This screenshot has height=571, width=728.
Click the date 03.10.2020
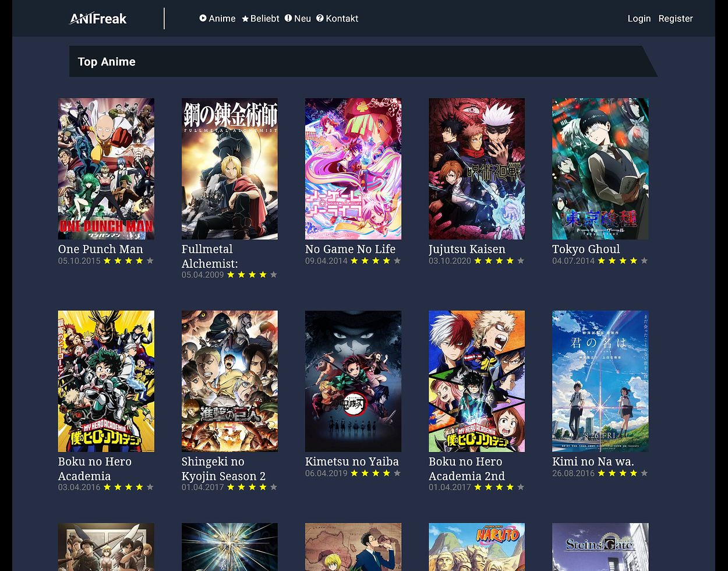(450, 261)
